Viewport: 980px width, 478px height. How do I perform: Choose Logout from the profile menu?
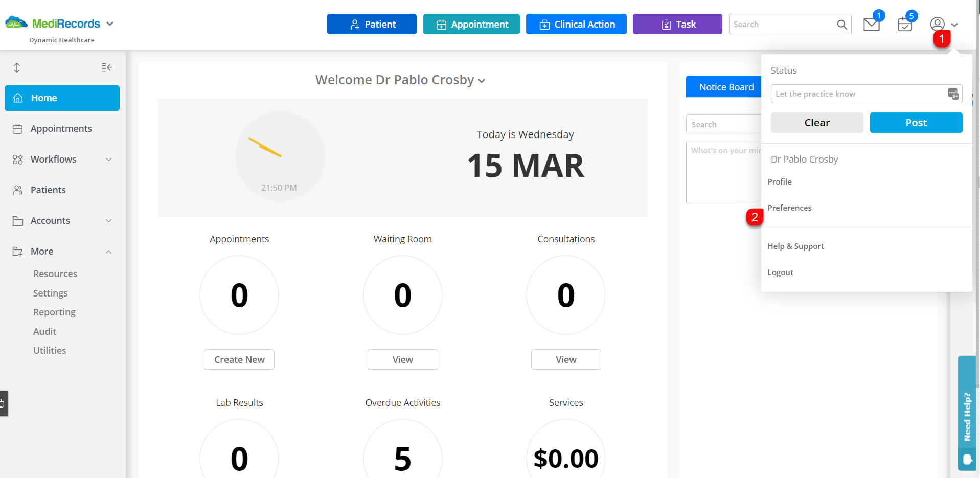pyautogui.click(x=780, y=272)
